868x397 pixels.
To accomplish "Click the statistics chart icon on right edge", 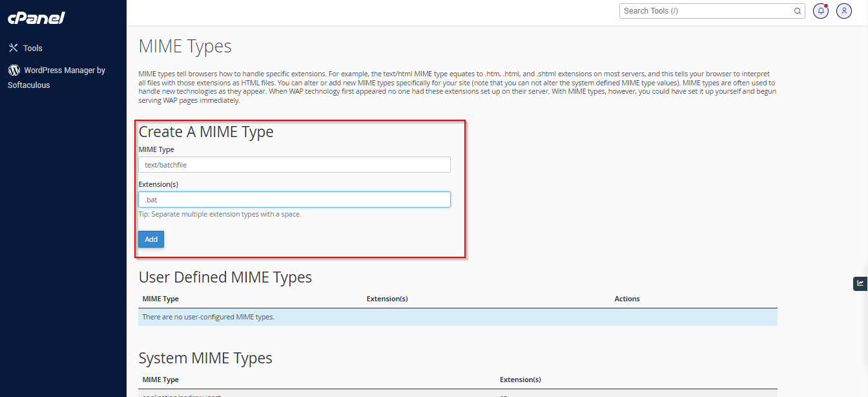I will pyautogui.click(x=860, y=283).
